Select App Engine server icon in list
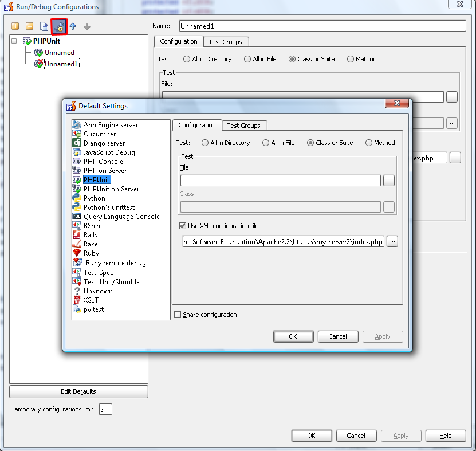476x451 pixels. (x=77, y=125)
